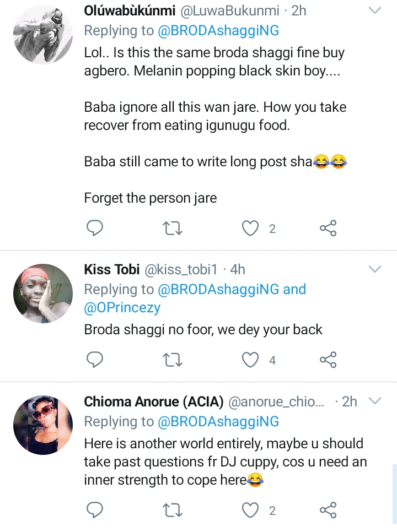This screenshot has height=532, width=397.
Task: Reply to Chioma Anorue's tweet
Action: click(x=95, y=510)
